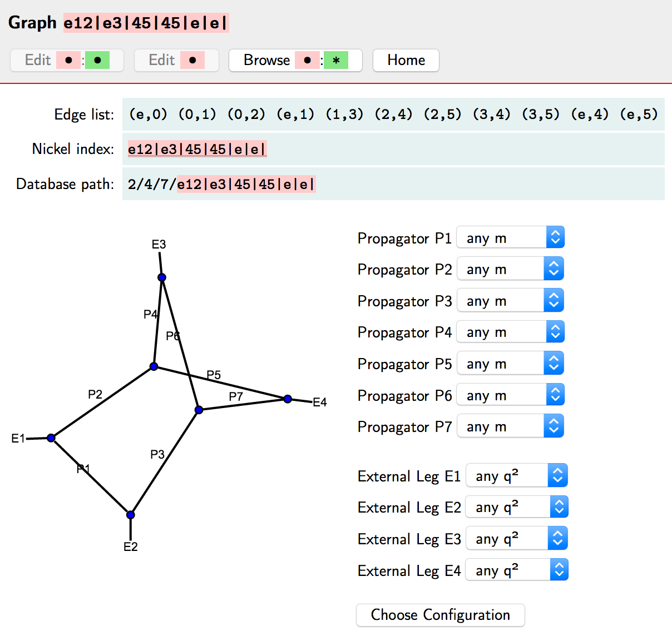Open External Leg E1 q² dropdown
This screenshot has height=631, width=672.
point(516,476)
